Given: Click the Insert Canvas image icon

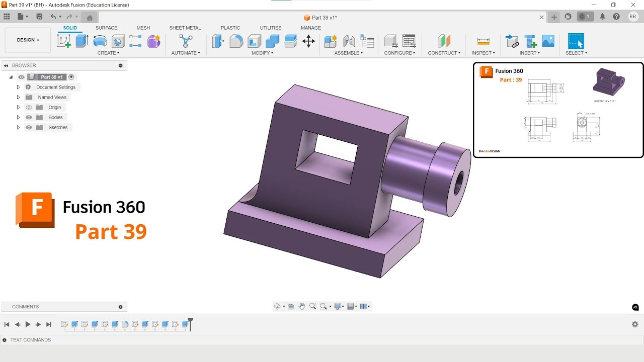Looking at the screenshot, I should click(548, 41).
